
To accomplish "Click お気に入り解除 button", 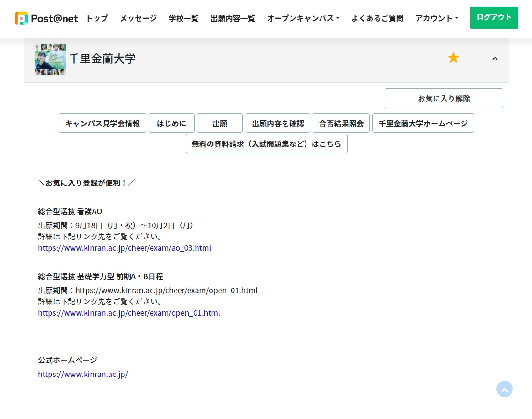I will (x=444, y=98).
